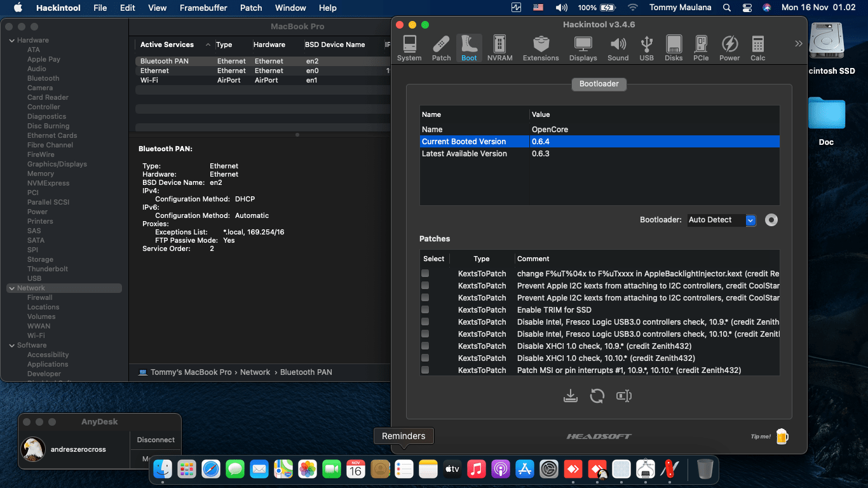Open the Power section icon
This screenshot has width=868, height=488.
(x=729, y=48)
